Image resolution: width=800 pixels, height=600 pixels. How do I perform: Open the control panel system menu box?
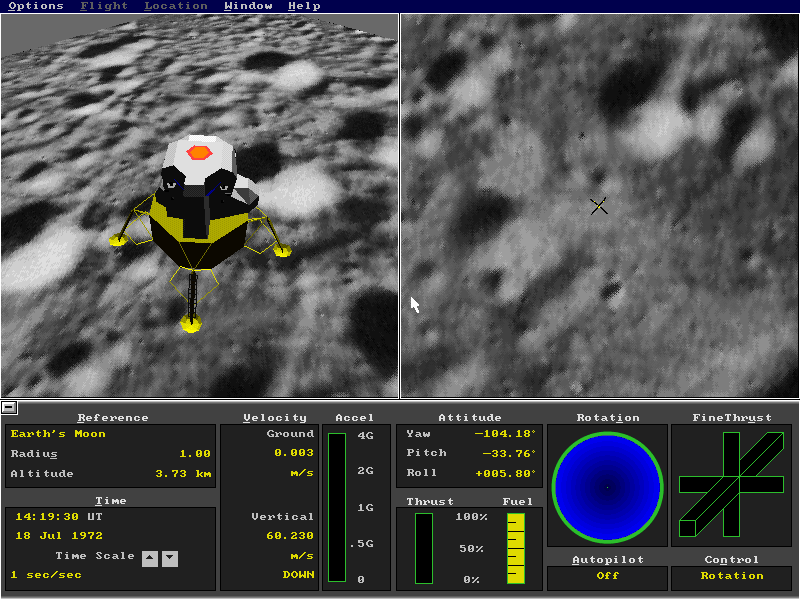pos(9,407)
